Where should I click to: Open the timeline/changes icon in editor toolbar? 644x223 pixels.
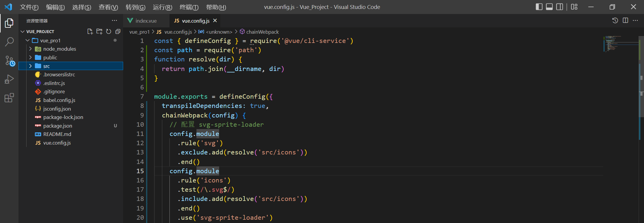click(615, 21)
